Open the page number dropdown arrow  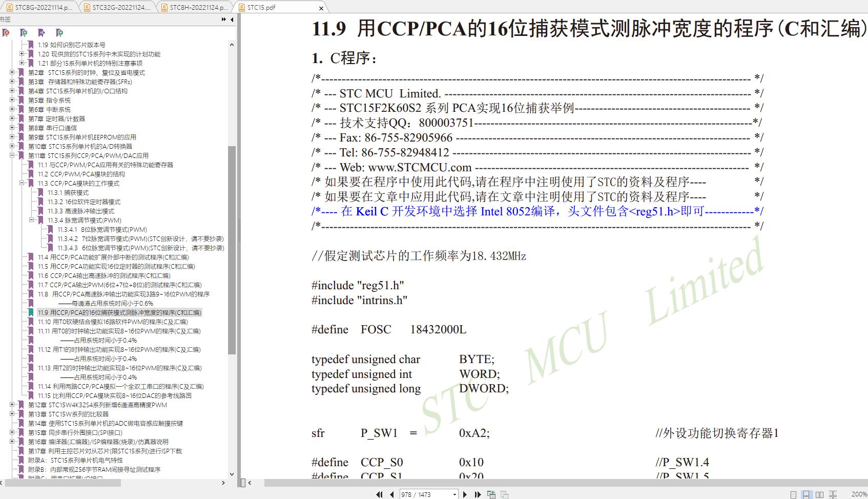(454, 495)
